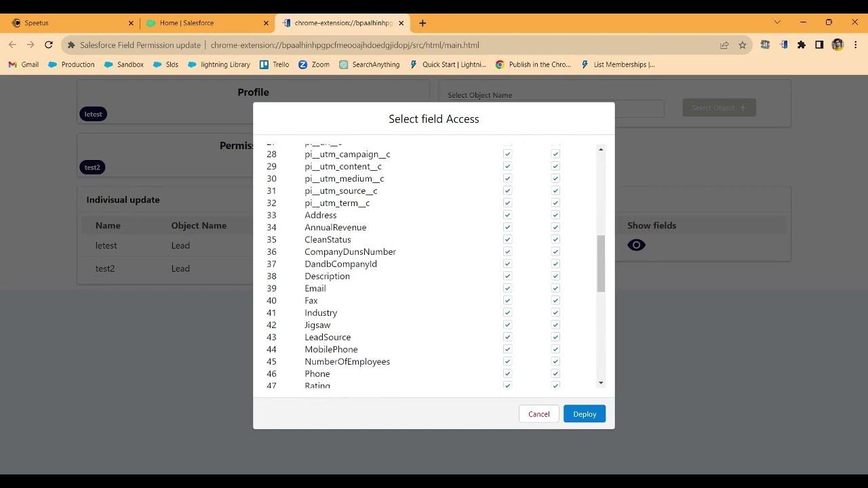Click the field list scrollbar down arrow
Viewport: 868px width, 488px height.
(601, 383)
